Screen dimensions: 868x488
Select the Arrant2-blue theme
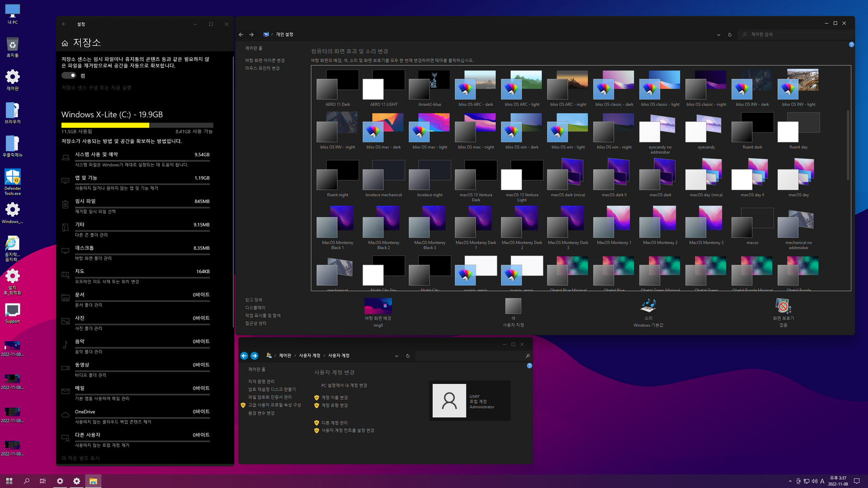point(429,88)
